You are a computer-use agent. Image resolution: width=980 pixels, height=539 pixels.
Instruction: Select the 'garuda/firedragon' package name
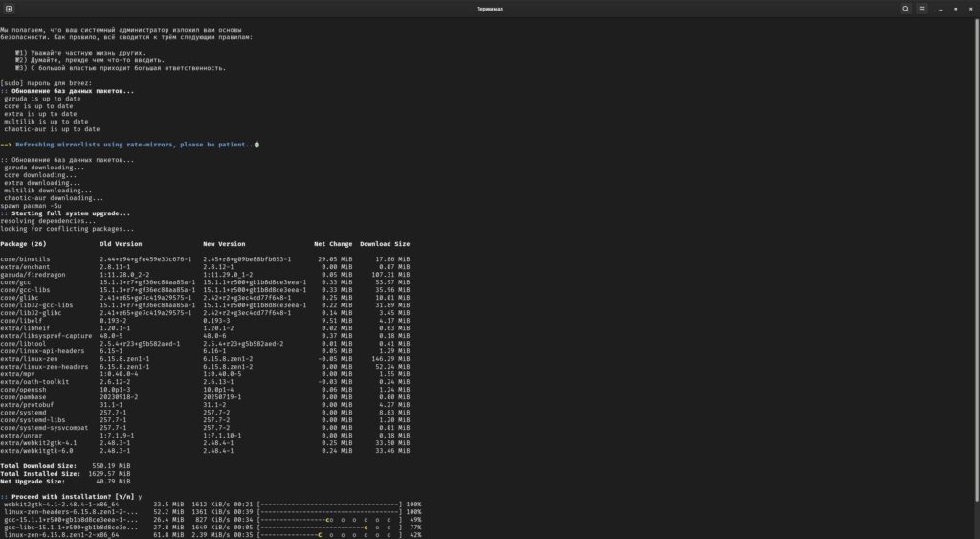(33, 275)
